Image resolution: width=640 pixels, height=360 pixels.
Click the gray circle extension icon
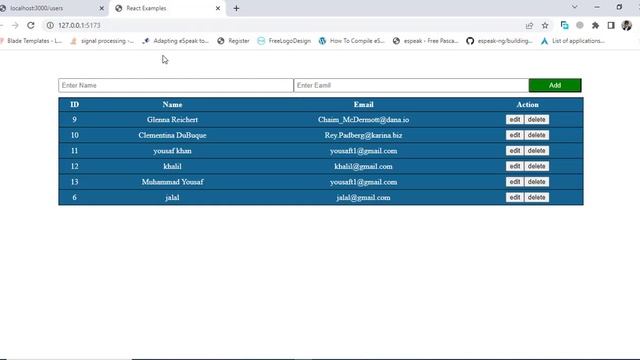[580, 25]
